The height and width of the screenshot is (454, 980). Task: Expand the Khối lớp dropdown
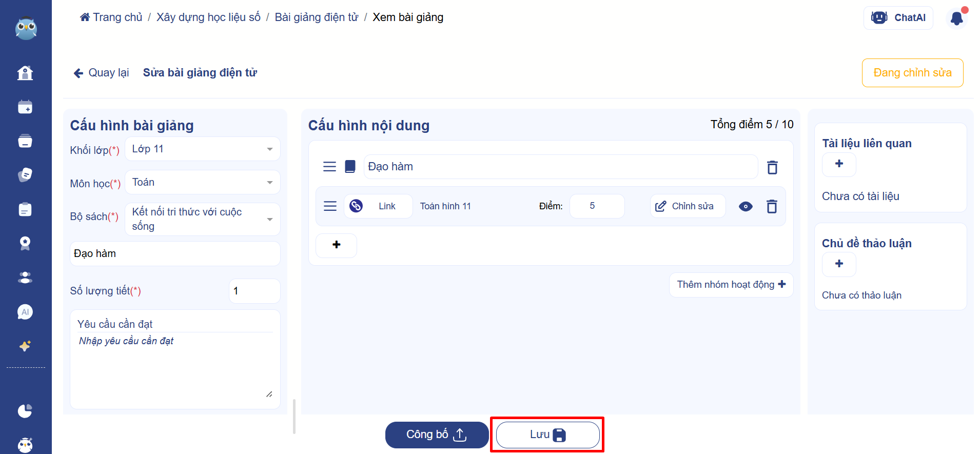pos(203,149)
